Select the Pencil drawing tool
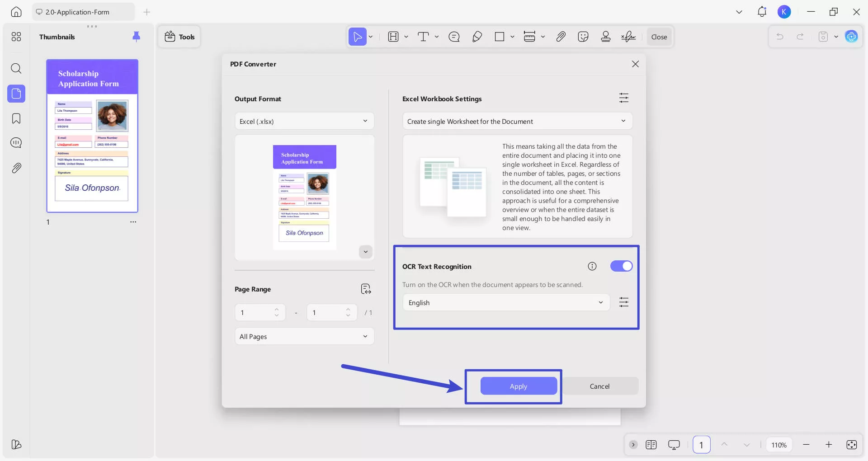The width and height of the screenshot is (868, 461). click(477, 37)
